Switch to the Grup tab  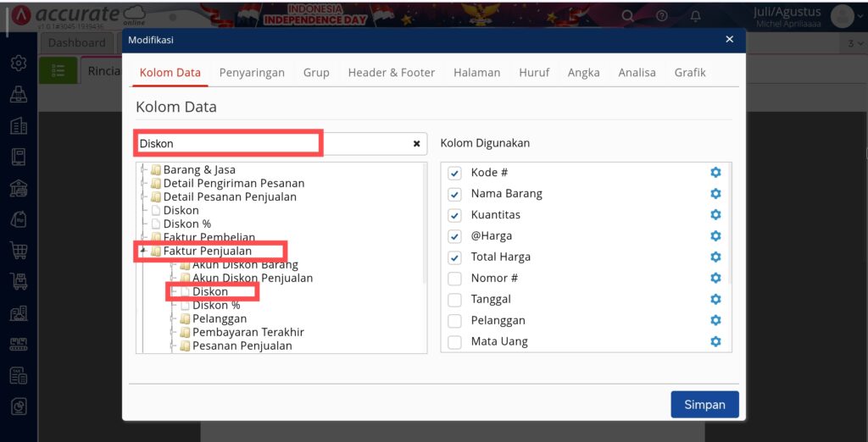tap(316, 73)
